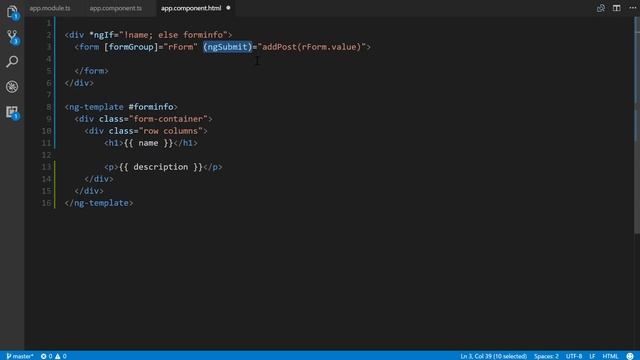
Task: Click the {{ description }} interpolation
Action: [161, 167]
